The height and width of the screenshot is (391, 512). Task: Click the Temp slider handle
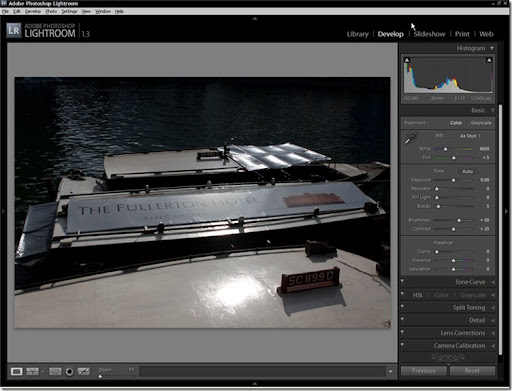[x=445, y=149]
